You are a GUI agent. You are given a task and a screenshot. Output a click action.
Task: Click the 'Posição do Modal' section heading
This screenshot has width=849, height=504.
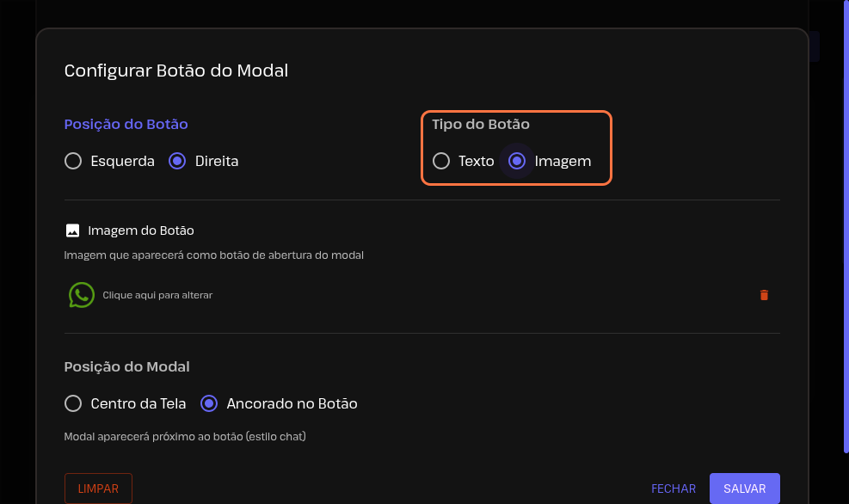point(126,366)
